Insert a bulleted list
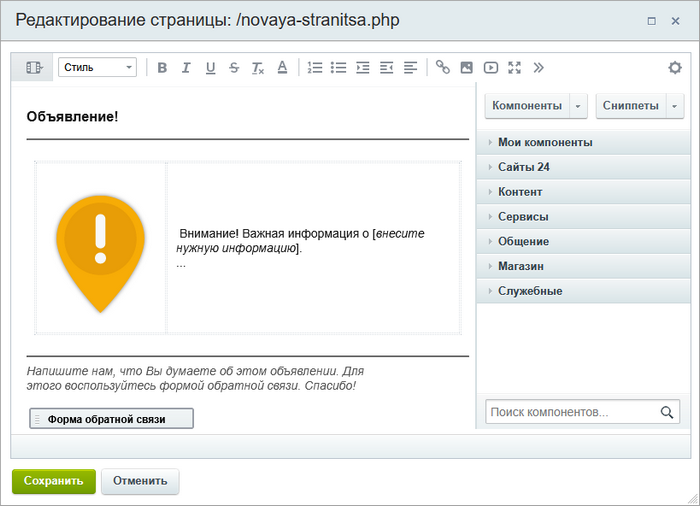The image size is (700, 506). click(x=339, y=68)
